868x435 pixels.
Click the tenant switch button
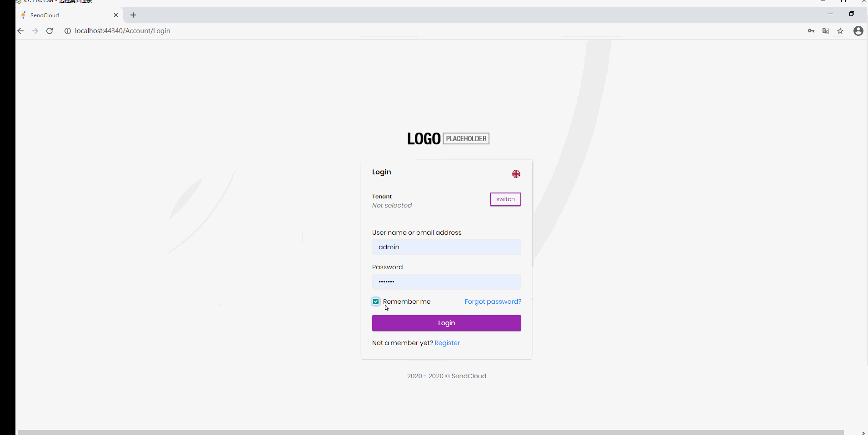pyautogui.click(x=505, y=199)
